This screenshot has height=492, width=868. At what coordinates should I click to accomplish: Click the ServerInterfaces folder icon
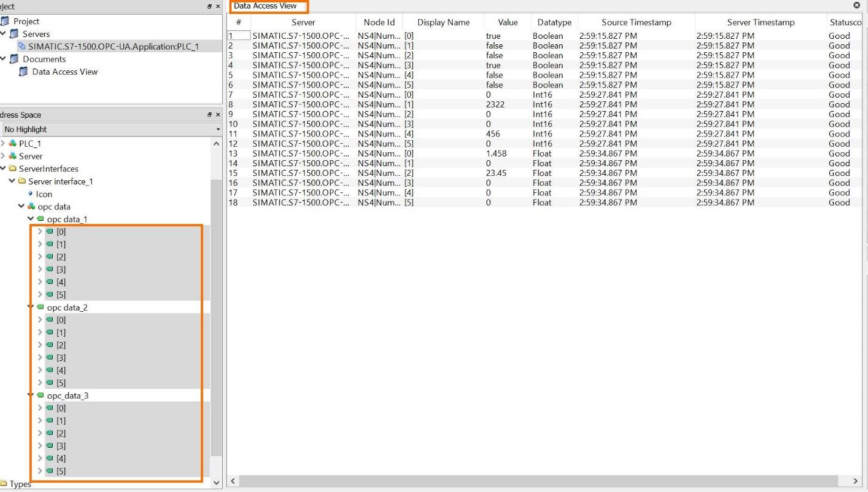coord(13,169)
